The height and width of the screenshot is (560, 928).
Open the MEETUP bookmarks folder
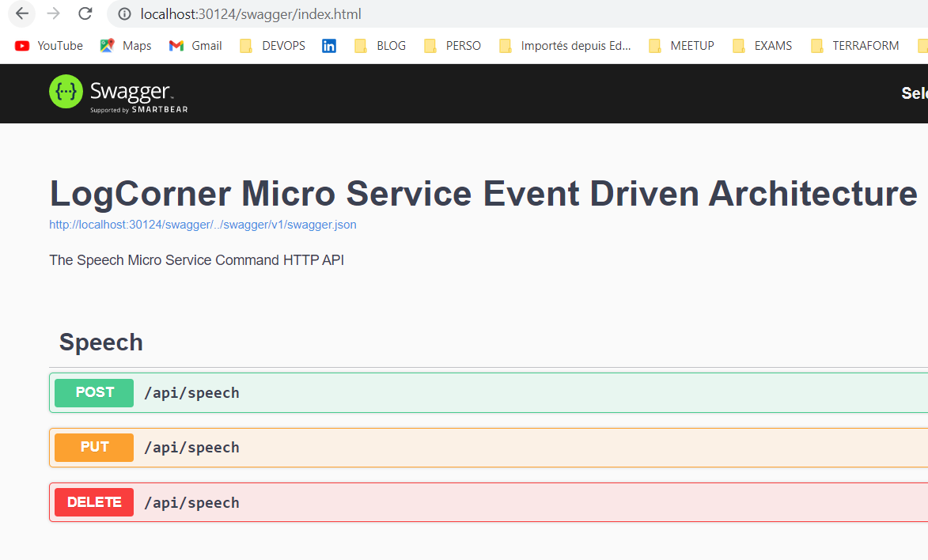coord(680,45)
